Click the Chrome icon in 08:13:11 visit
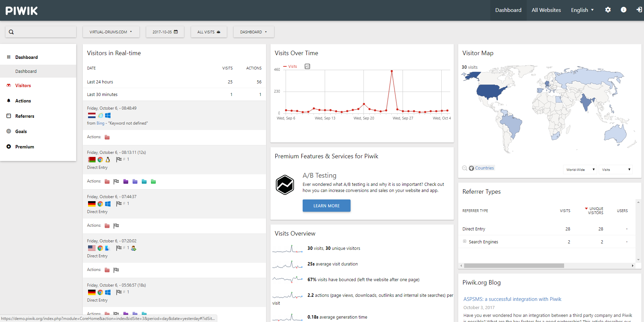Image resolution: width=644 pixels, height=322 pixels. (x=100, y=160)
